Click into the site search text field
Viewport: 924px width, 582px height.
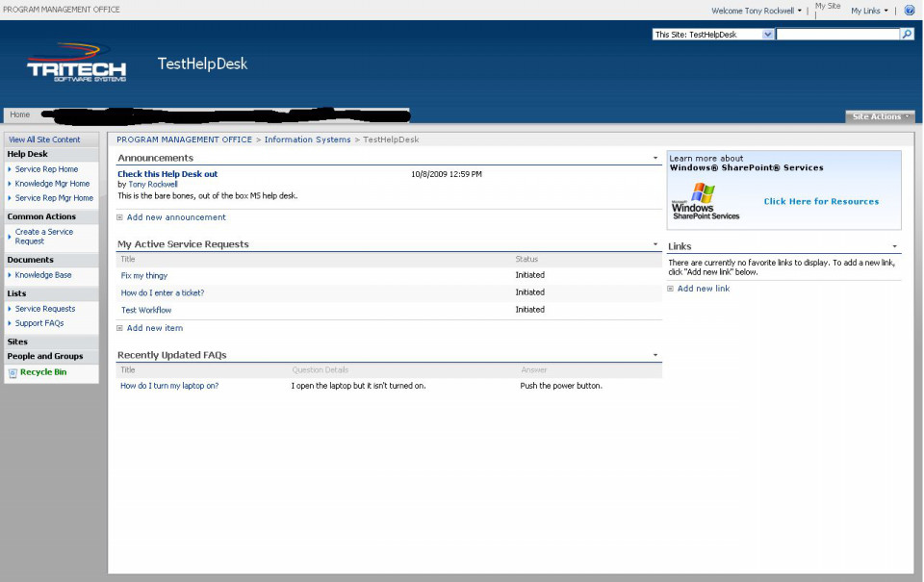pos(837,35)
